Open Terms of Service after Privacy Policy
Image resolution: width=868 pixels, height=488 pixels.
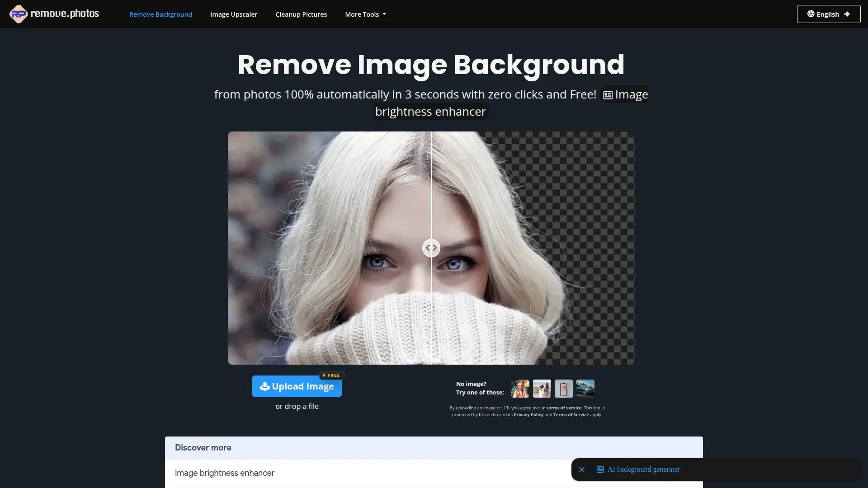click(571, 415)
